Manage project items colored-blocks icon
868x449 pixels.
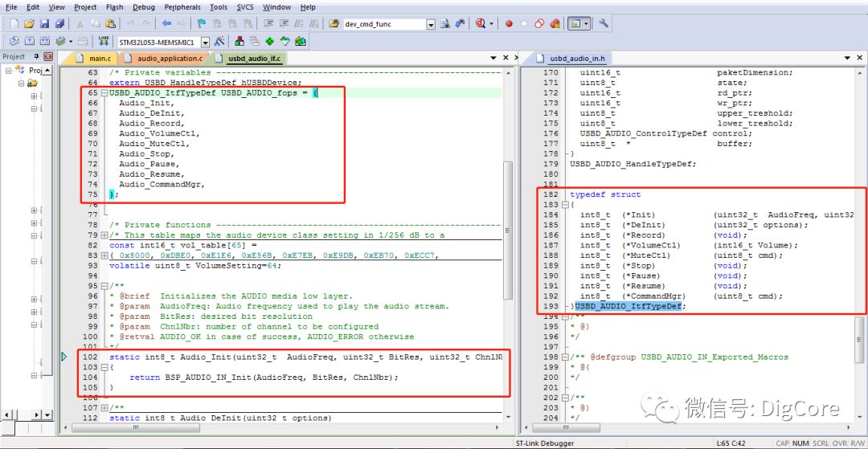tap(240, 42)
